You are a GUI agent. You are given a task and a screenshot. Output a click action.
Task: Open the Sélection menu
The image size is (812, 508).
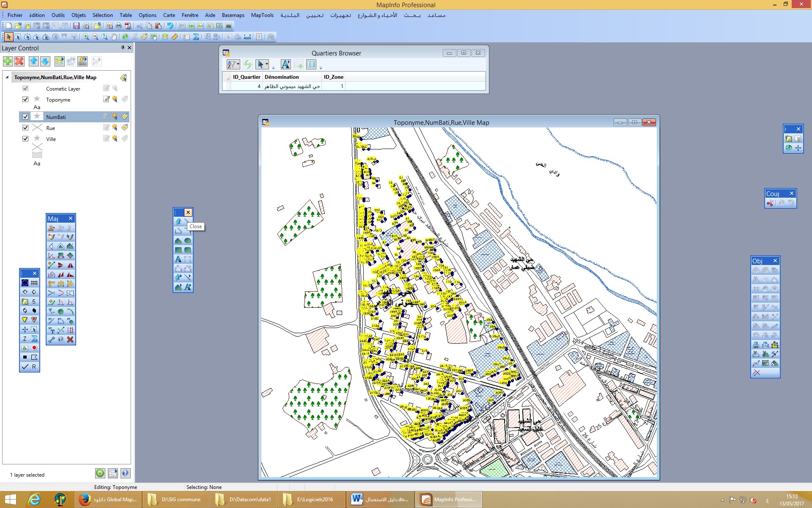click(102, 15)
